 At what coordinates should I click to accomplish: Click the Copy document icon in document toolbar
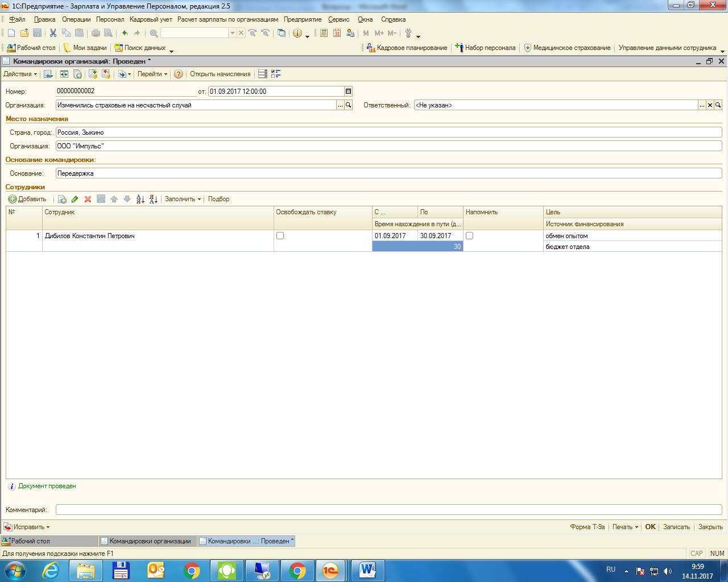[77, 74]
